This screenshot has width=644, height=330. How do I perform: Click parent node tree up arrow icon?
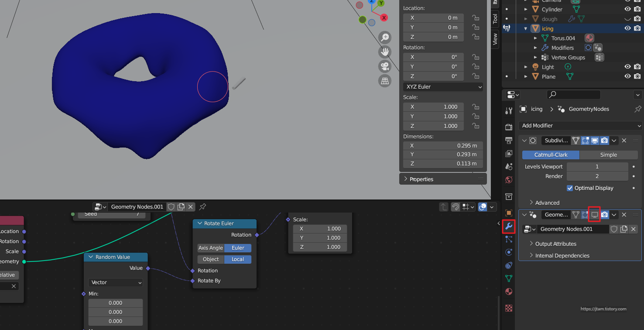tap(444, 207)
